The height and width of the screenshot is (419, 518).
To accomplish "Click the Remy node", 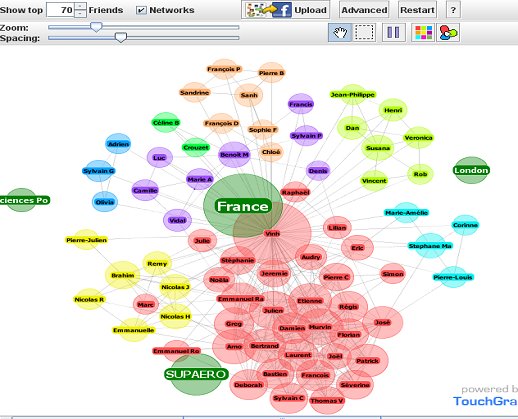I will coord(157,264).
